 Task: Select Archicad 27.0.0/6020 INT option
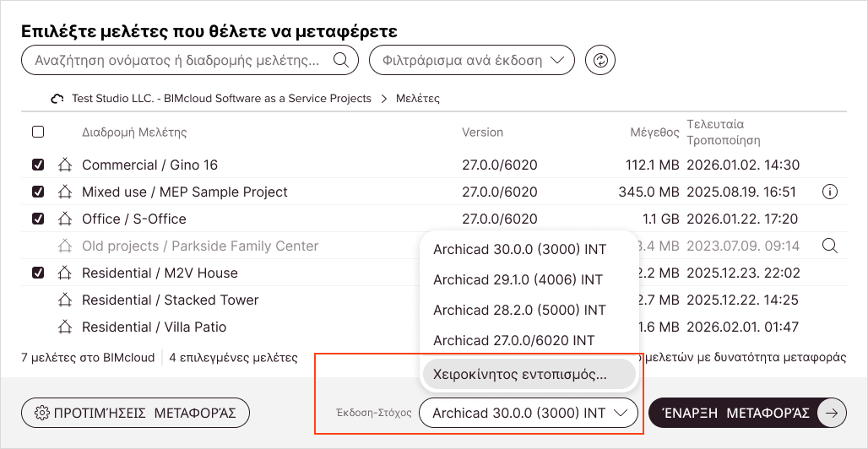pos(514,340)
